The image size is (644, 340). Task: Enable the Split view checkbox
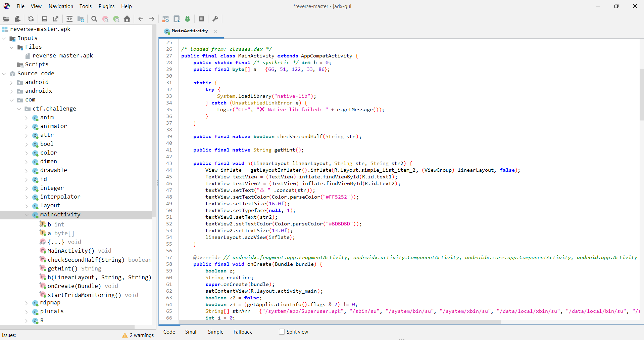[282, 332]
